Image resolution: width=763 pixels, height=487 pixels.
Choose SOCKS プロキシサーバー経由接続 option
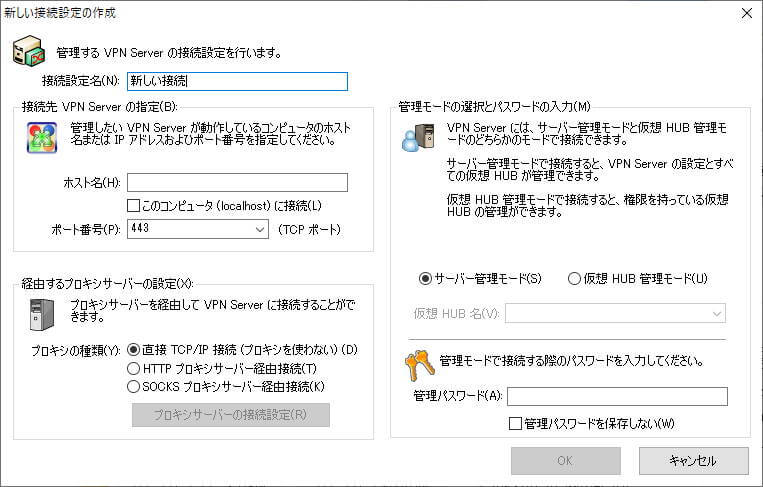(x=134, y=386)
